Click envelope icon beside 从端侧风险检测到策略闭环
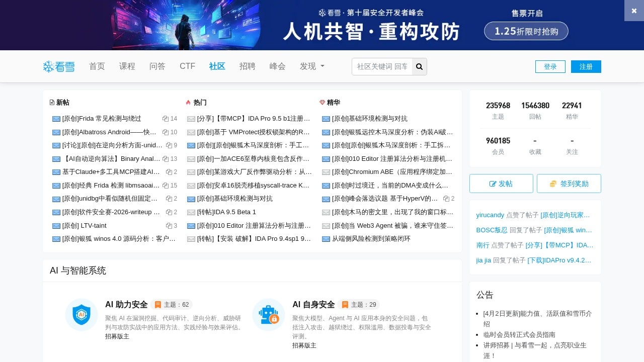 pos(326,239)
